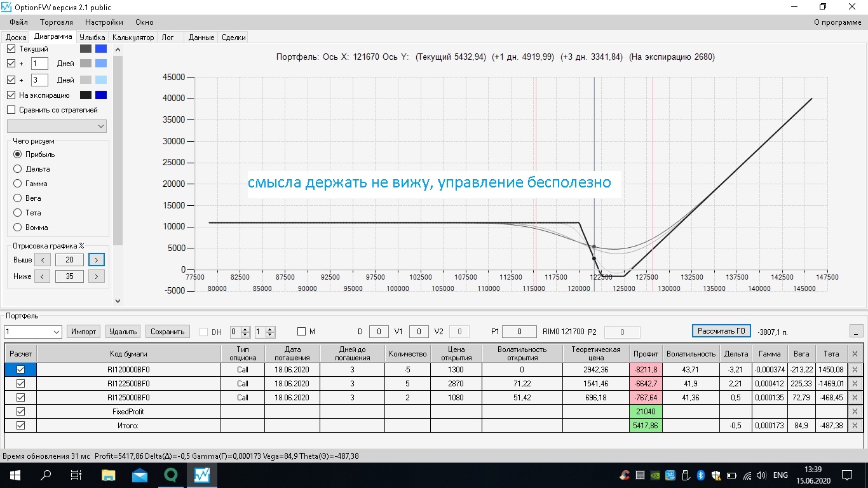
Task: Open the portfolio number dropdown
Action: (33, 332)
